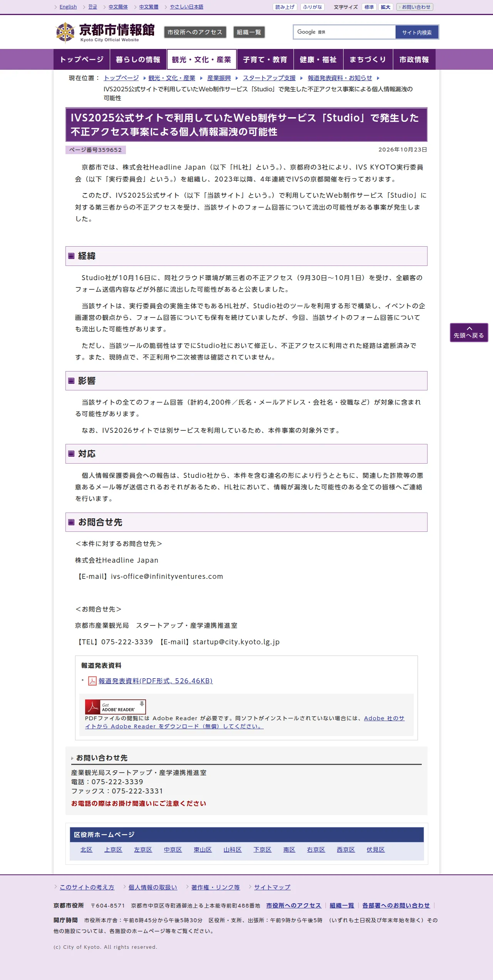Click 報道発表資料・お知らせ breadcrumb link
493x980 pixels.
tap(340, 78)
